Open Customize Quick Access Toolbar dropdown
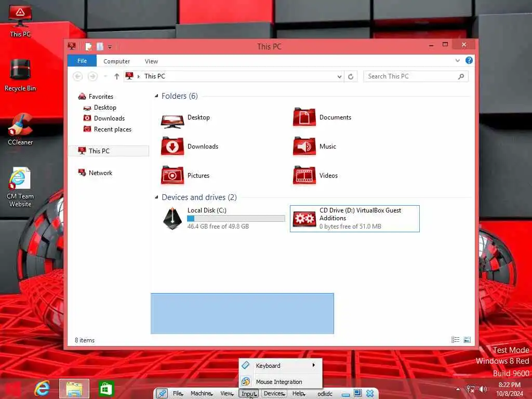 [110, 47]
